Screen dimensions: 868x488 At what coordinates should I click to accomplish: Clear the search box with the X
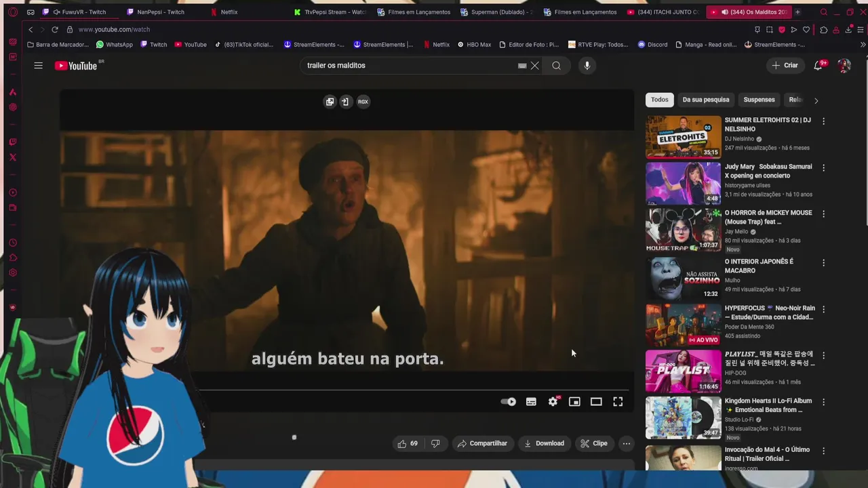535,66
